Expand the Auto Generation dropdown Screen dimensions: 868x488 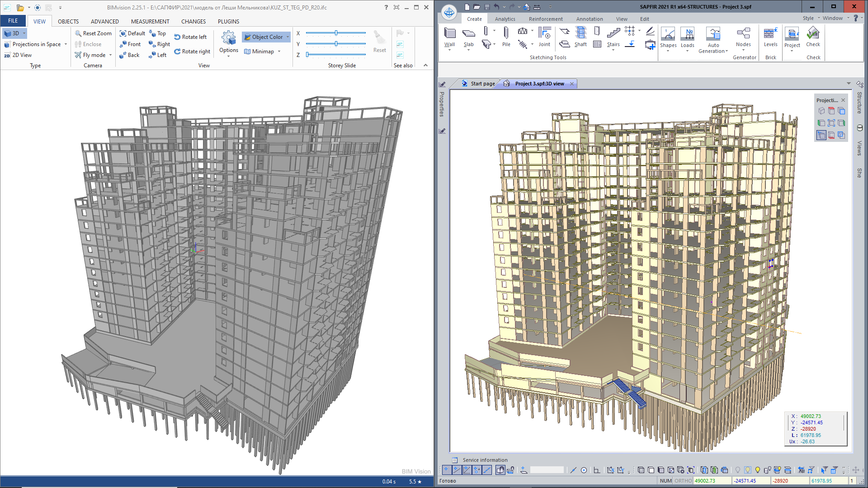coord(726,51)
